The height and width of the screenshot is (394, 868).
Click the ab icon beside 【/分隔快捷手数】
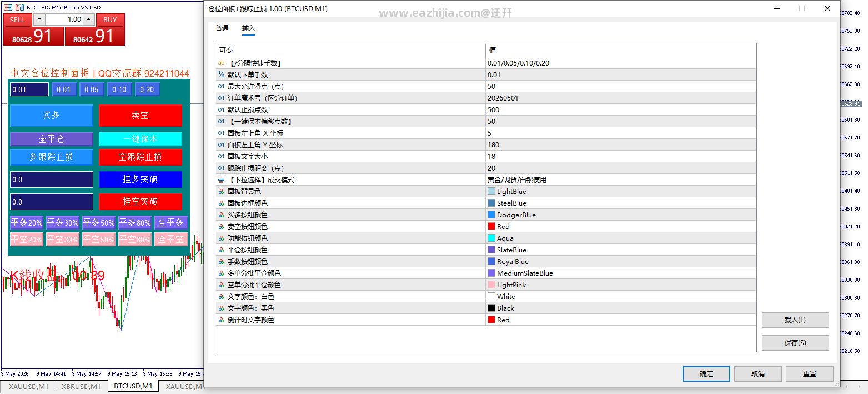point(221,63)
